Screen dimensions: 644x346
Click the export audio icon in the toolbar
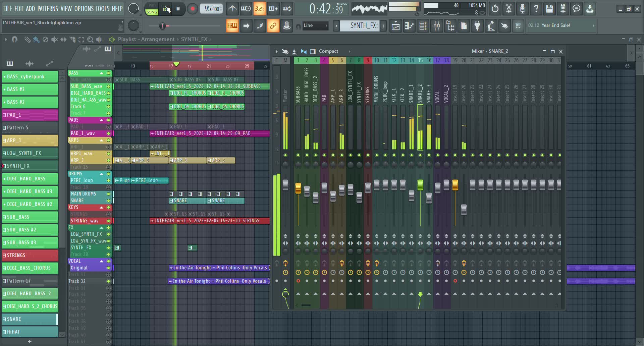(590, 9)
